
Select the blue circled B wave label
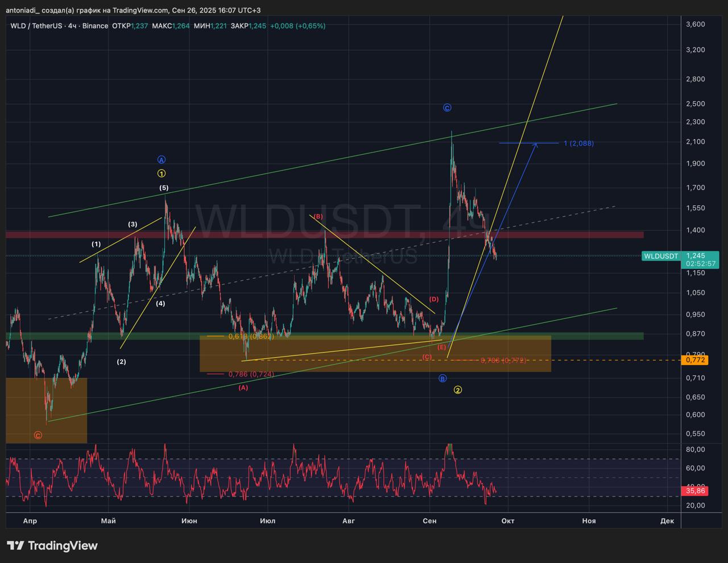[x=442, y=379]
